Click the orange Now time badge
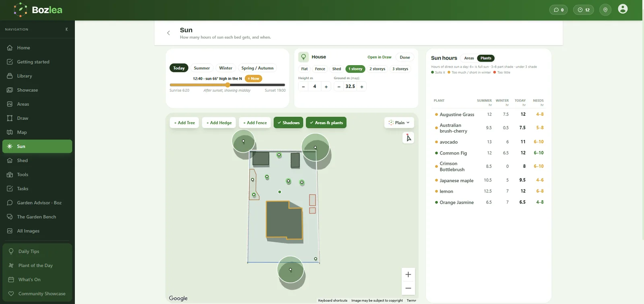The image size is (644, 304). point(254,79)
